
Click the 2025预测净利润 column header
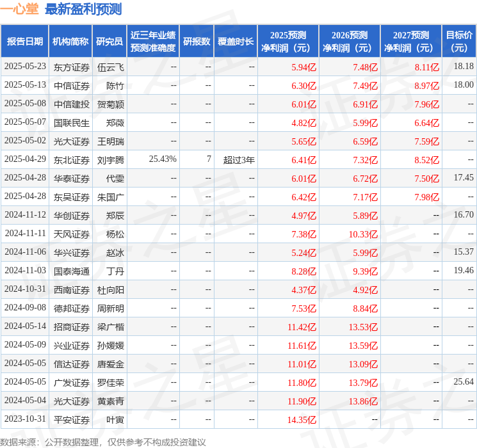click(x=288, y=42)
